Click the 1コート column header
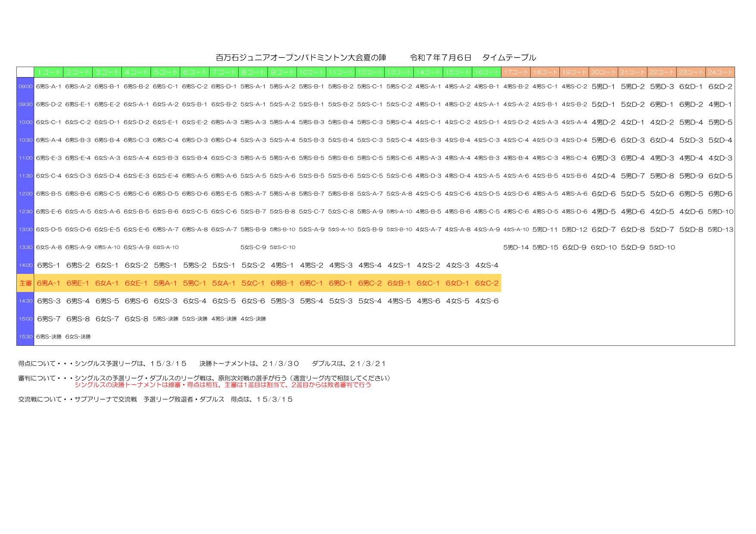 click(x=49, y=72)
